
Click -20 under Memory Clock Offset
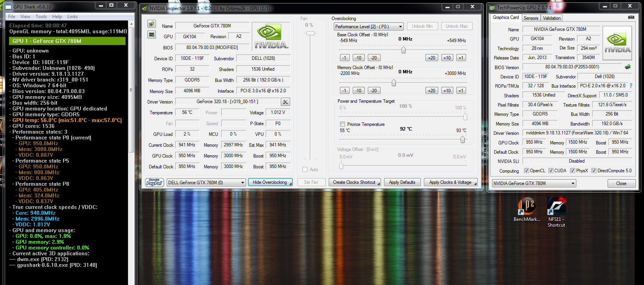374,91
